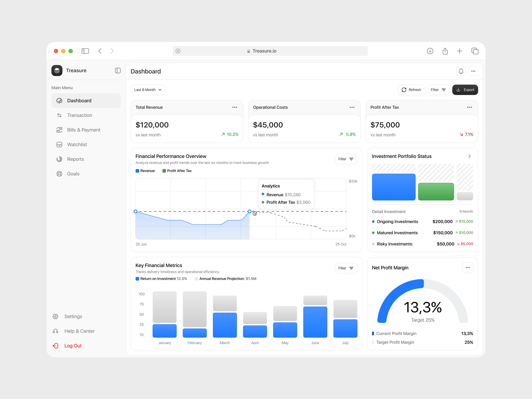Select the Goals icon in sidebar

click(59, 174)
